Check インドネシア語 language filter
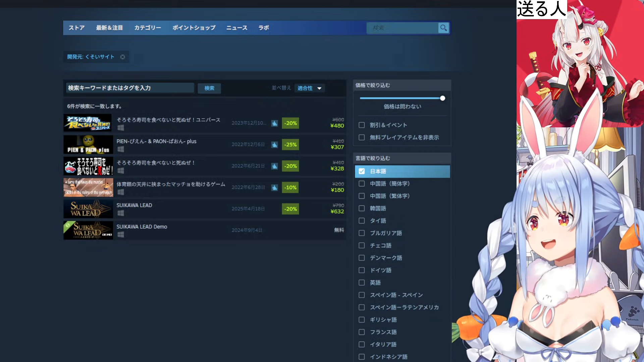This screenshot has width=644, height=362. click(362, 357)
